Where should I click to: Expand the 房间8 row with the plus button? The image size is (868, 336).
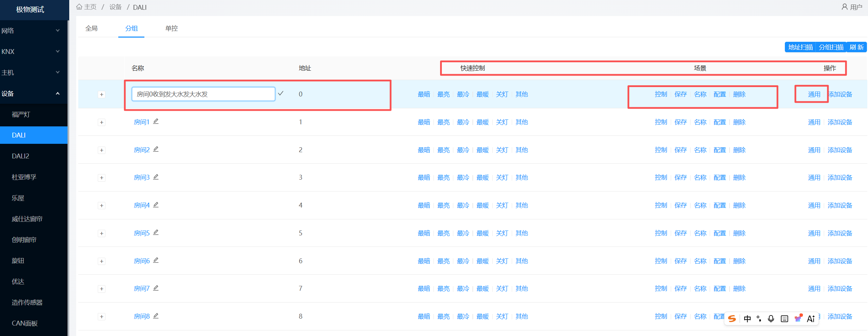click(x=102, y=317)
